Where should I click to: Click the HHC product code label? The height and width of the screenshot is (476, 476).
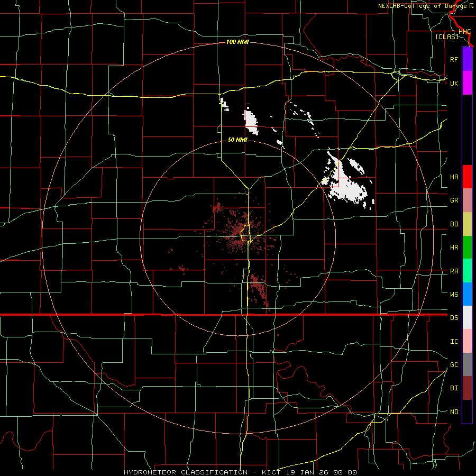464,31
